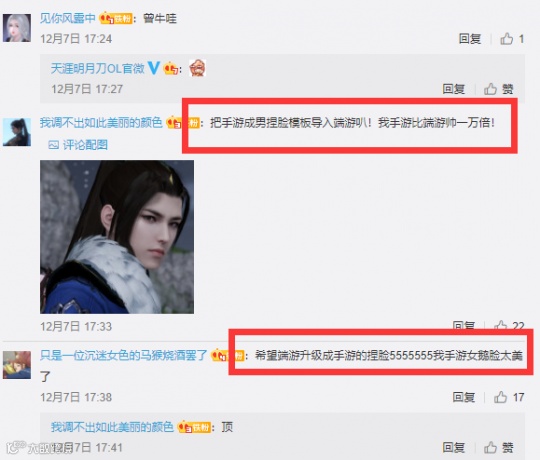Open avatar of 马猴烧酒 commenter
The image size is (540, 460).
point(17,365)
